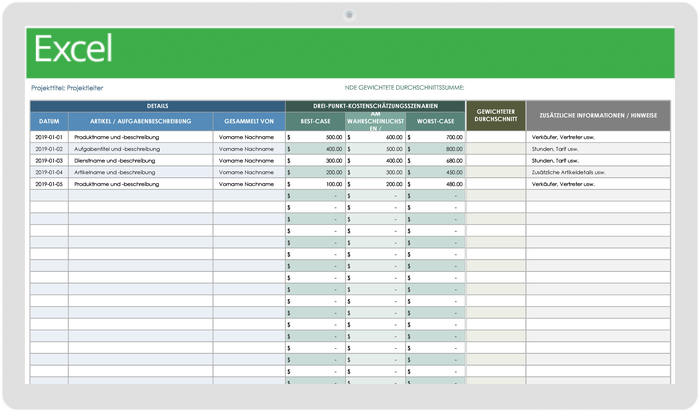Click 'Vorname Nachname' in 2019-01-04 row
Viewport: 700px width, 412px height.
click(249, 172)
